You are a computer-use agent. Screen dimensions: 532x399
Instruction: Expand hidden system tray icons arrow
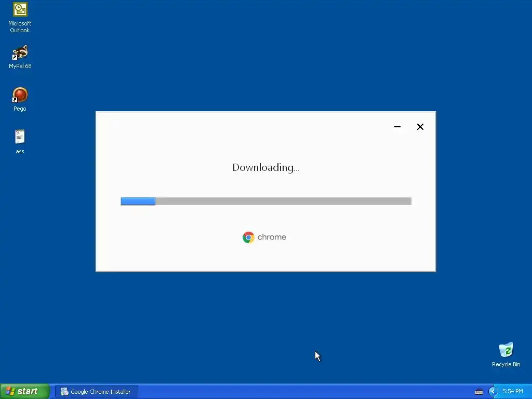click(x=493, y=392)
